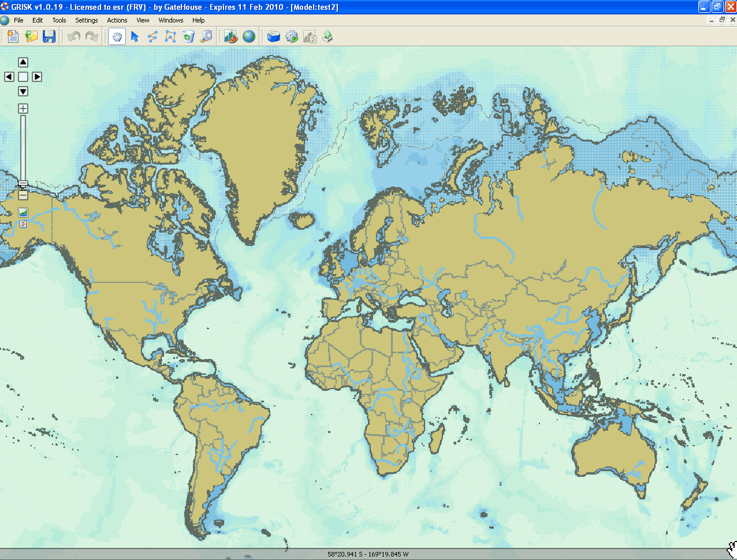Click the new model document icon
Screen dimensions: 737x560
tap(13, 37)
